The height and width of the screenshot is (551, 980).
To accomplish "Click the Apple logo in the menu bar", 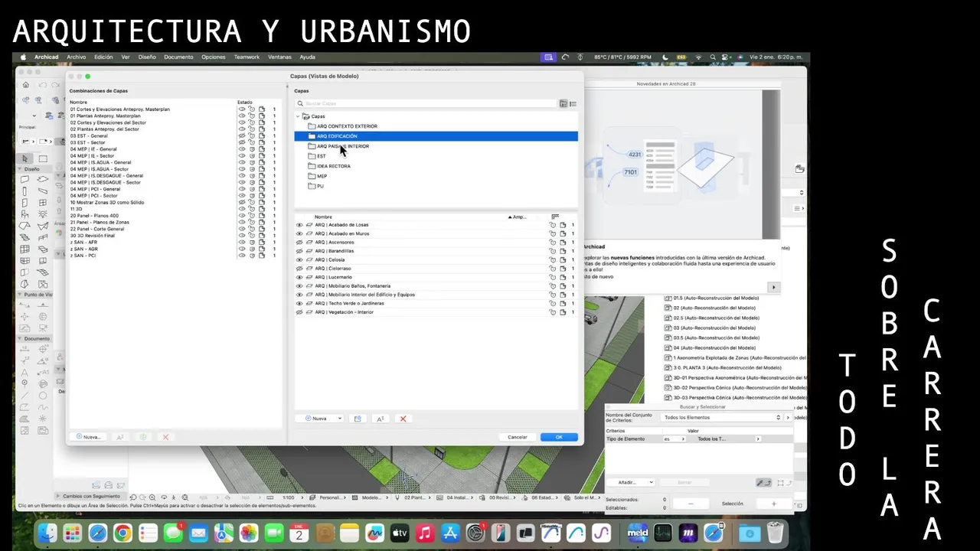I will 23,57.
